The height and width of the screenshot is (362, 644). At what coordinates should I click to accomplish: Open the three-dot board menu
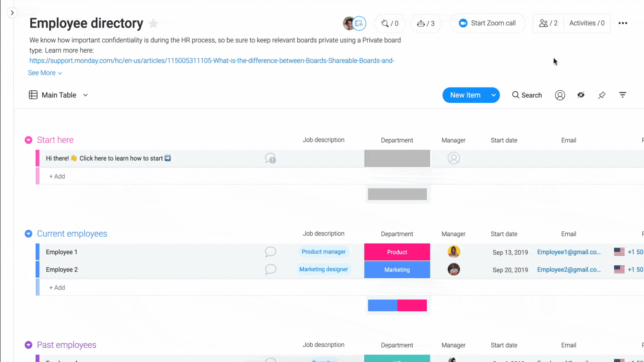click(623, 23)
